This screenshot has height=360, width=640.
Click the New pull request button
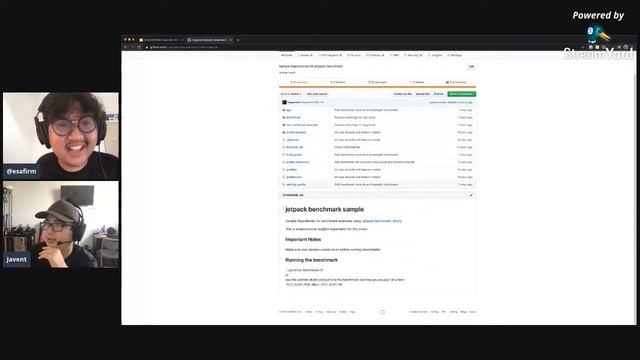coord(317,94)
